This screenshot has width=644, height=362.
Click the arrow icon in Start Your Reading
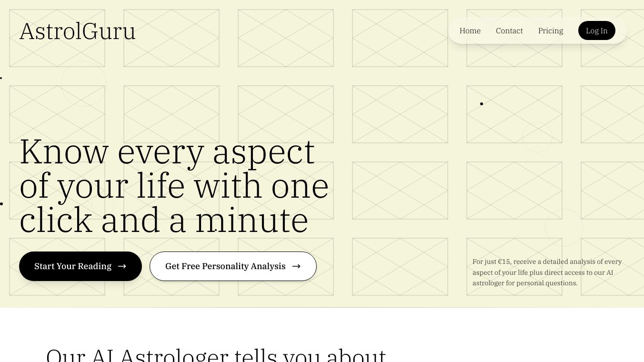tap(122, 266)
